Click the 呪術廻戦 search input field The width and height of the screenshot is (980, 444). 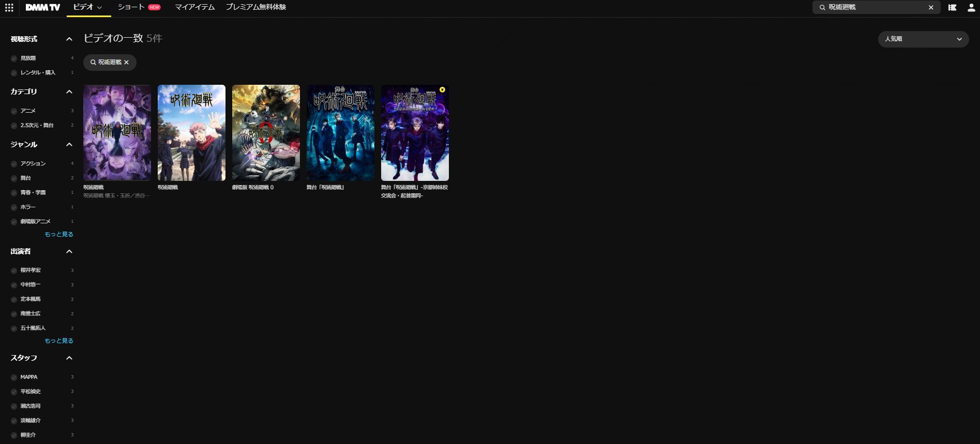[x=874, y=7]
